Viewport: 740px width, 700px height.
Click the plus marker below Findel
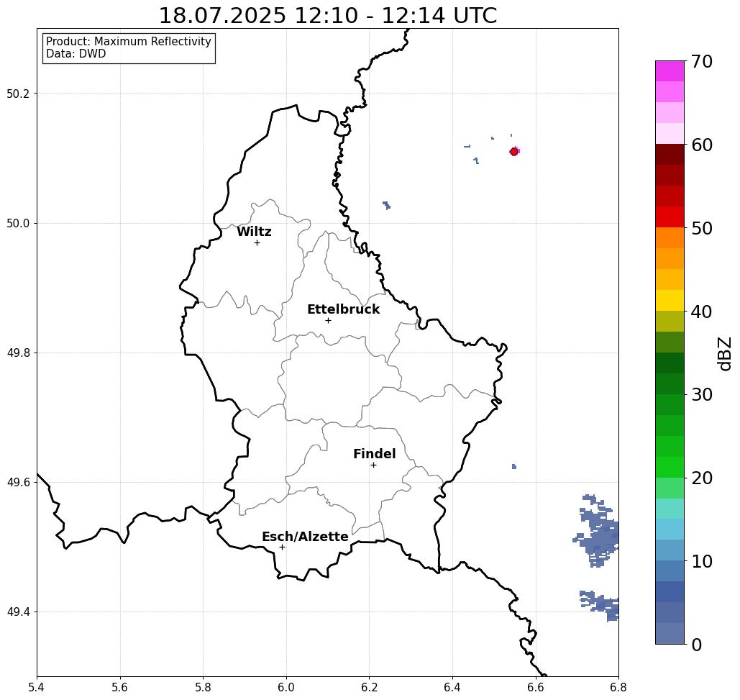pyautogui.click(x=373, y=465)
